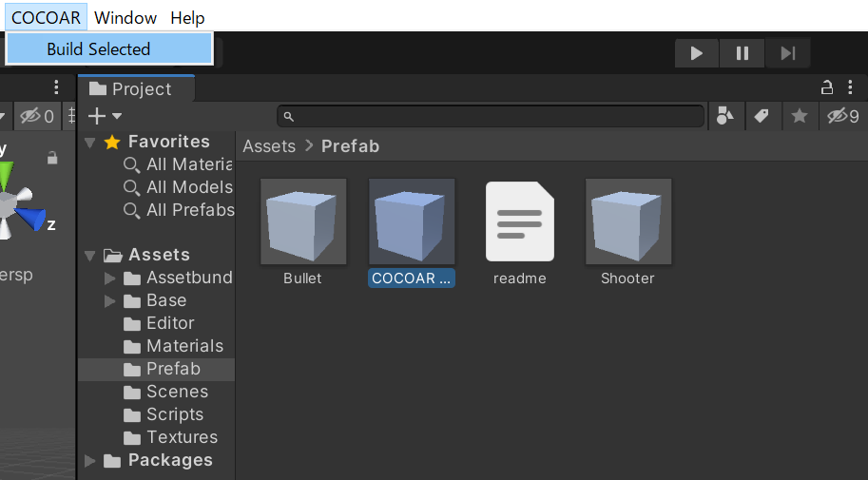Viewport: 868px width, 480px height.
Task: Click the Assets breadcrumb link
Action: (269, 146)
